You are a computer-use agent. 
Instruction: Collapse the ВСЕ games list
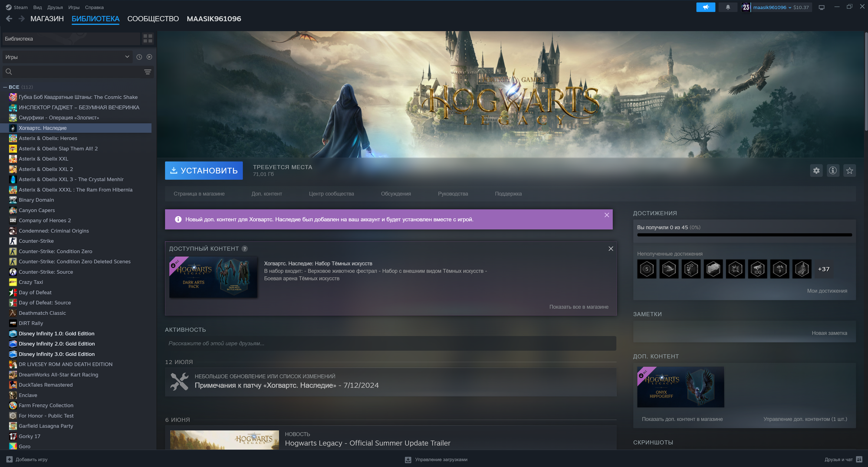click(x=5, y=87)
